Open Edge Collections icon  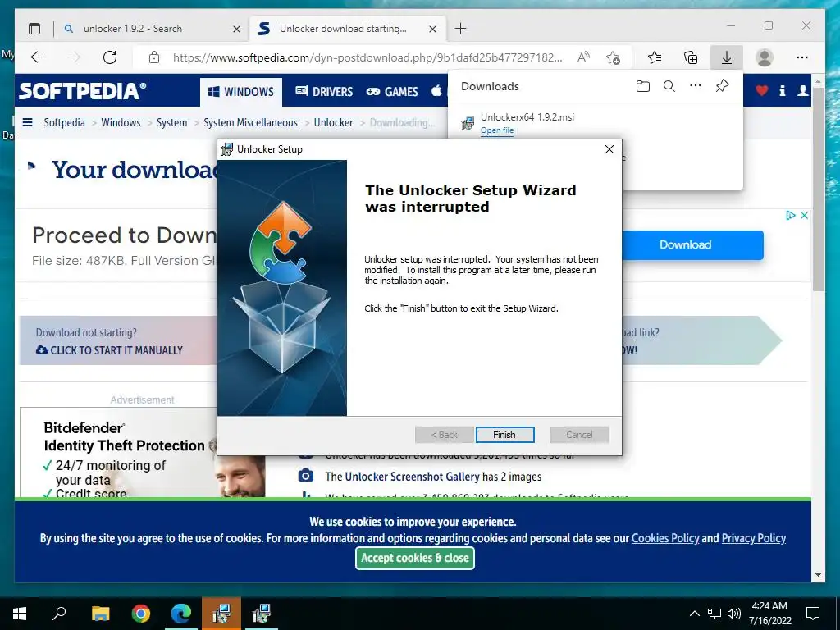coord(691,57)
